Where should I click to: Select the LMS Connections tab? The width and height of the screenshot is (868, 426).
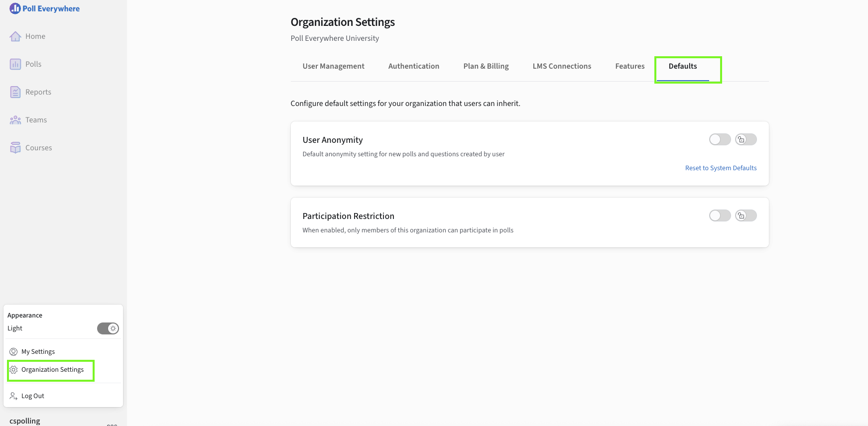562,66
